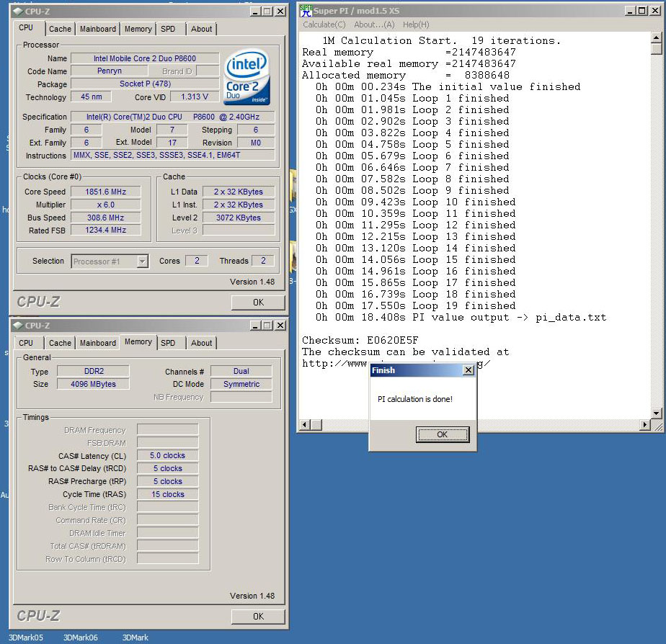The height and width of the screenshot is (644, 666).
Task: Open the Calculate(C) menu in Super PI
Action: [x=324, y=24]
